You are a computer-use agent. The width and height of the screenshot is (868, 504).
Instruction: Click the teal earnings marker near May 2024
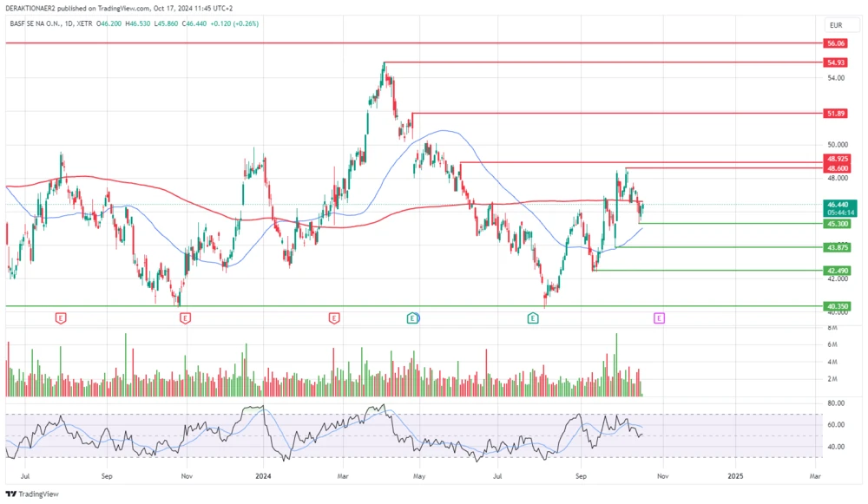coord(412,317)
